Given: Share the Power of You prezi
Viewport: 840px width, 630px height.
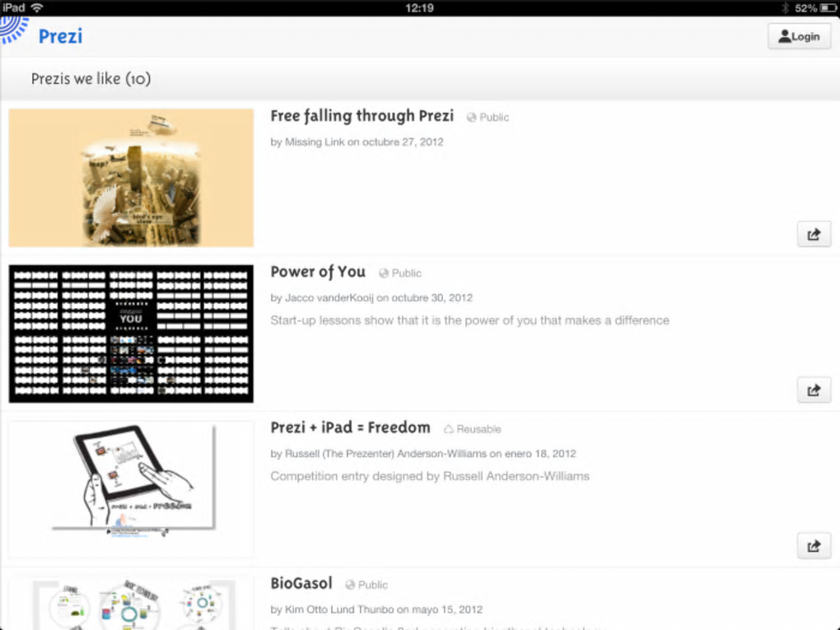Looking at the screenshot, I should tap(814, 390).
